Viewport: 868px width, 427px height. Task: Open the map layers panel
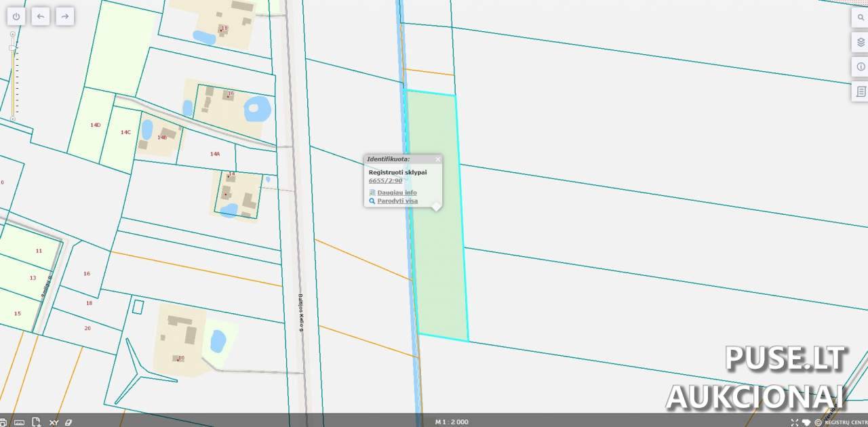pos(861,42)
